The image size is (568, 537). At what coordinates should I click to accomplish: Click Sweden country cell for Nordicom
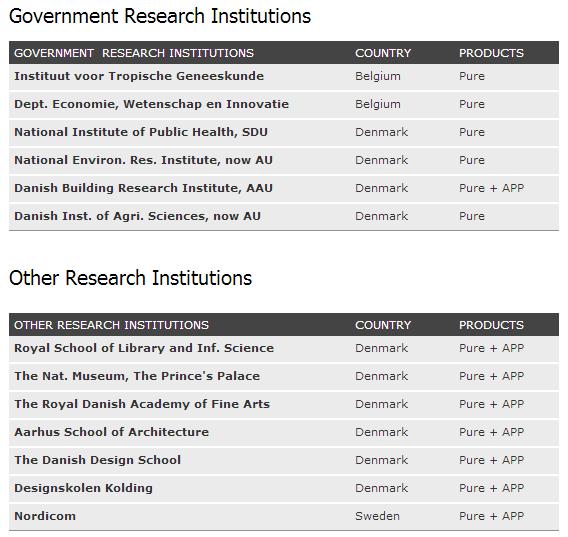377,516
